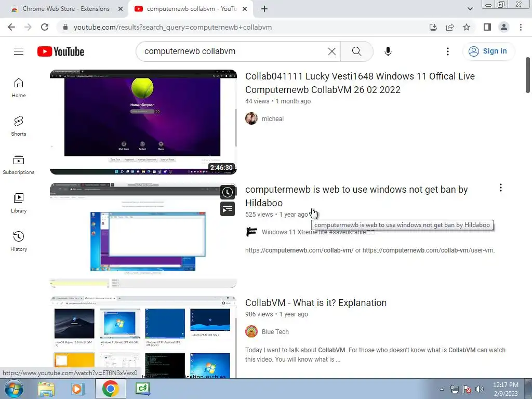Show hidden tray icons arrow

pyautogui.click(x=442, y=389)
